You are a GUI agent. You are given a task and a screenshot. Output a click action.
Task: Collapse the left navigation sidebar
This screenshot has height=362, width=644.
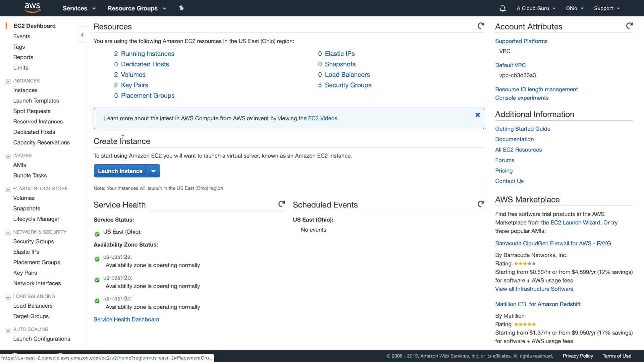pyautogui.click(x=82, y=35)
